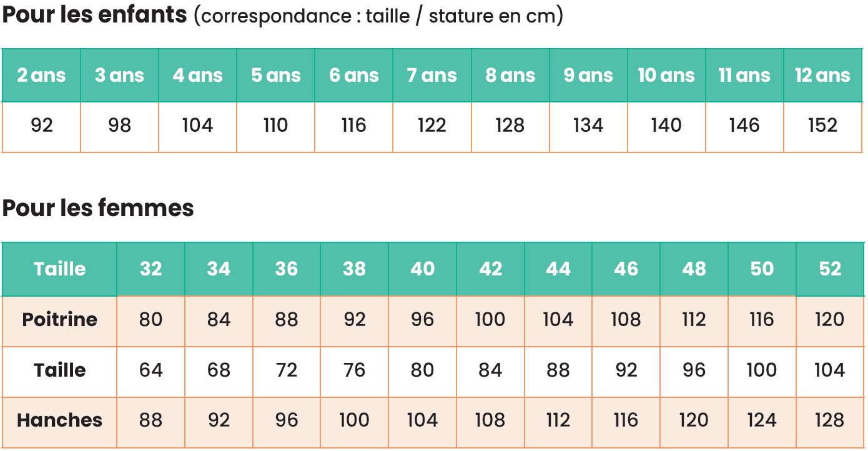This screenshot has height=451, width=868.
Task: Select the green "Taille" header cell
Action: tap(60, 269)
